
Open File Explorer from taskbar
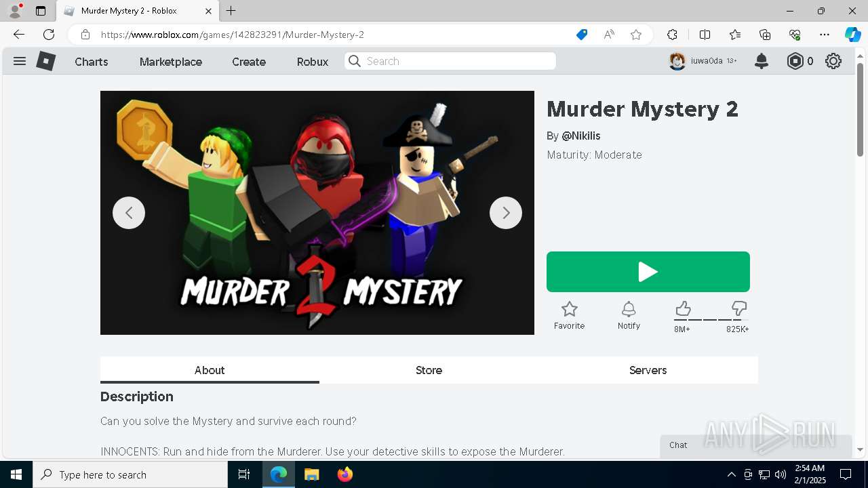(312, 474)
